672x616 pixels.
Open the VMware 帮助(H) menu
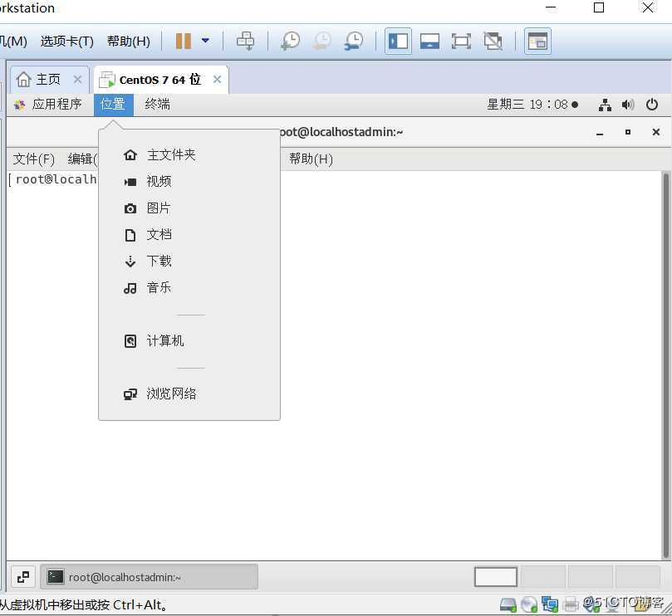129,42
